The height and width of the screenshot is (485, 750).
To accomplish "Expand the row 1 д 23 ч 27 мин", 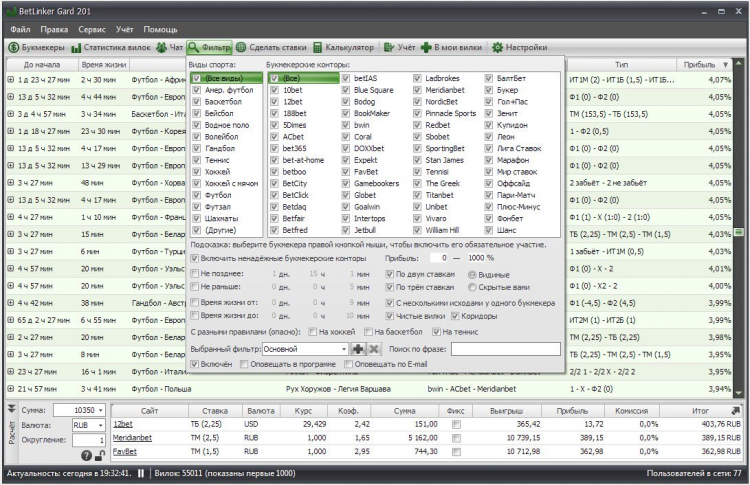I will 11,80.
